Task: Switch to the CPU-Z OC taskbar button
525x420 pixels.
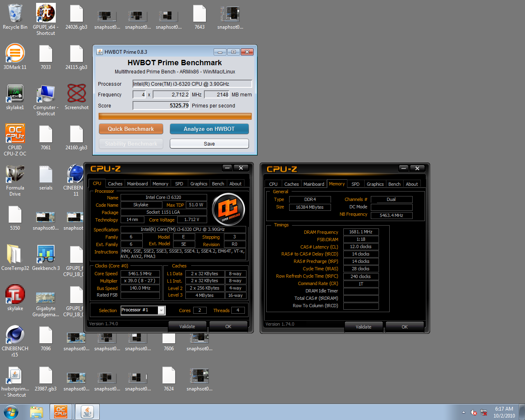Action: click(61, 412)
